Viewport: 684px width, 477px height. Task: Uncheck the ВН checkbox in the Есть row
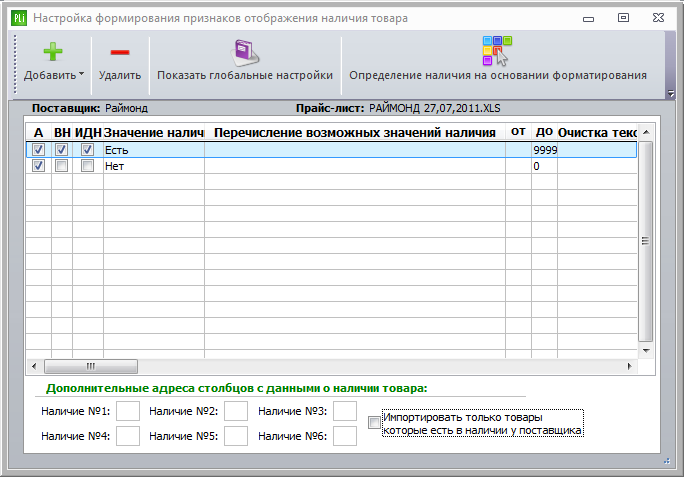click(x=62, y=150)
